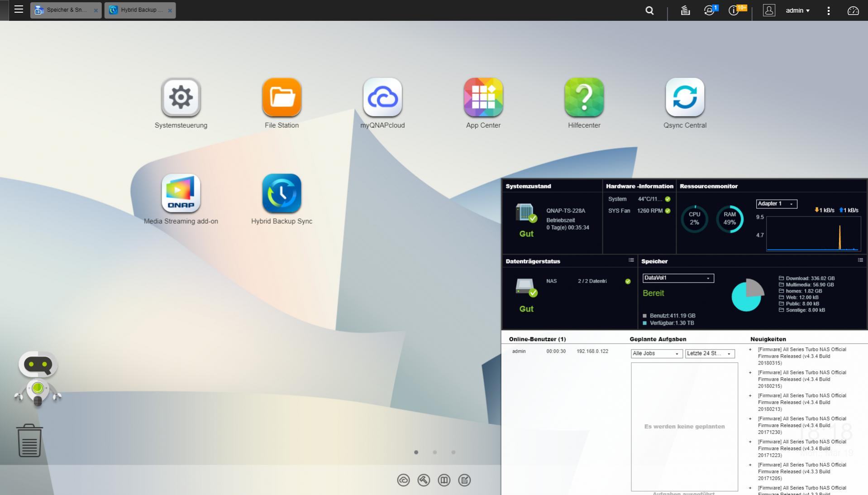The width and height of the screenshot is (868, 495).
Task: Click the Ressourcenmonitor widget header
Action: point(709,186)
